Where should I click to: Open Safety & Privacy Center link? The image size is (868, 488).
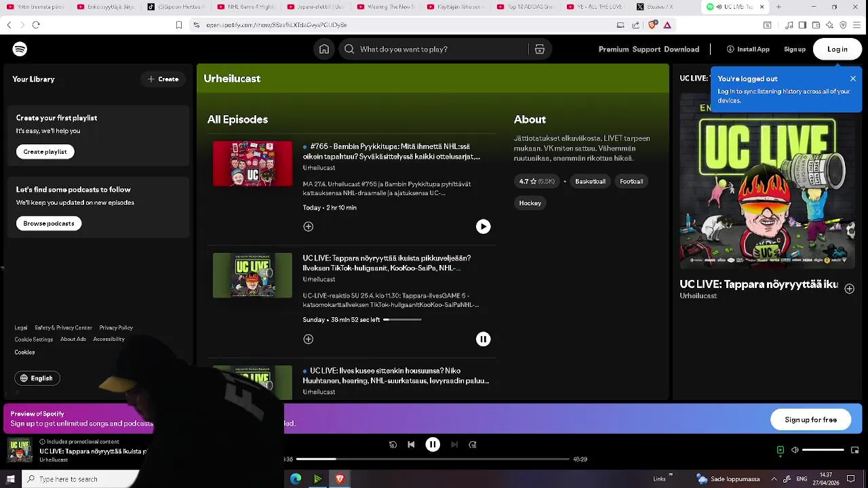coord(64,328)
